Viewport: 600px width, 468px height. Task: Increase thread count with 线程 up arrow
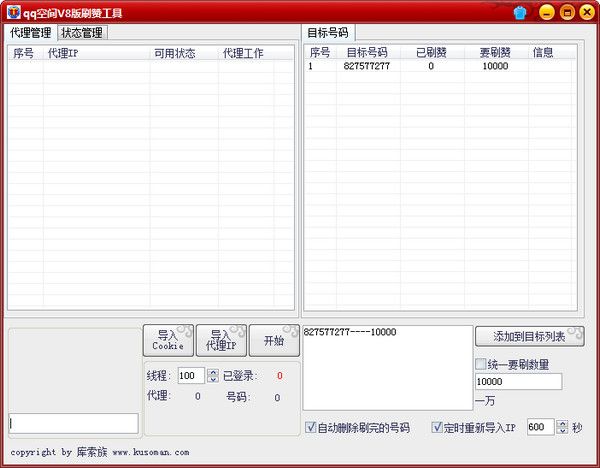[213, 372]
